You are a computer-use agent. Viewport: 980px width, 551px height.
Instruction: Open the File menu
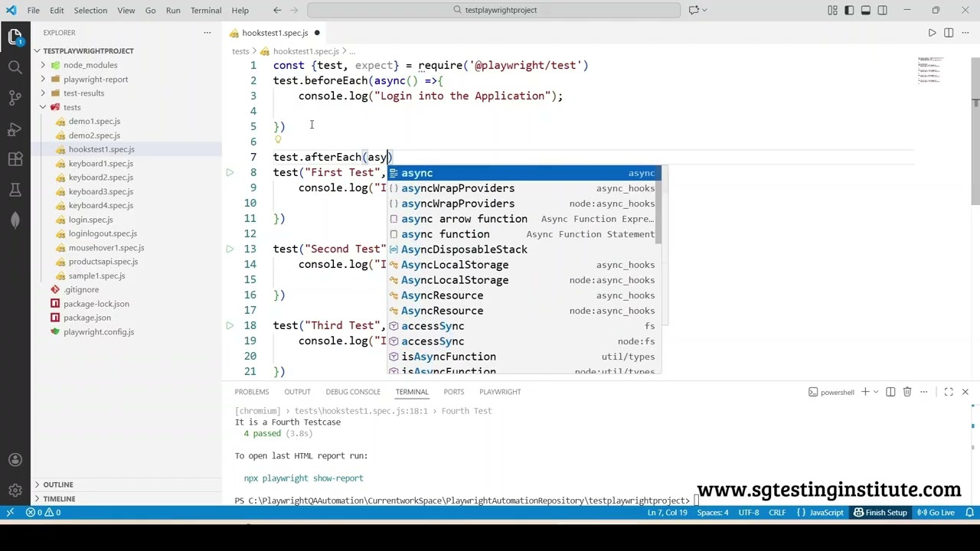34,10
